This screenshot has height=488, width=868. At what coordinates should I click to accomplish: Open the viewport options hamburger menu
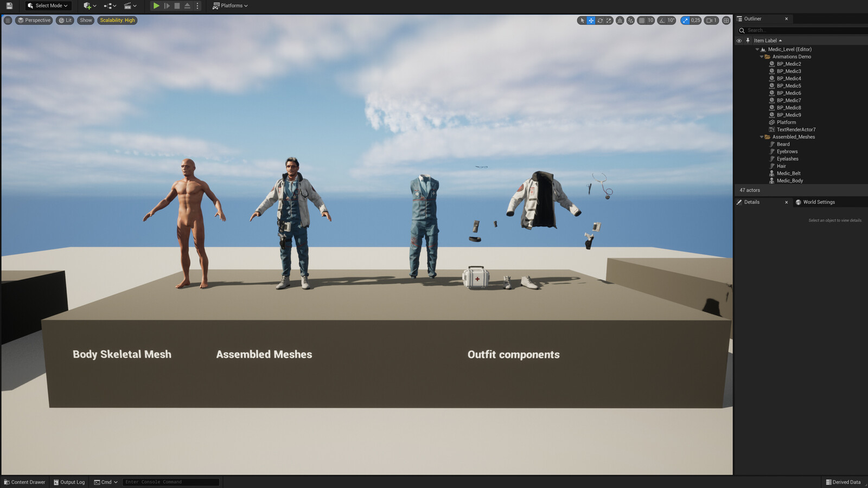pos(8,21)
